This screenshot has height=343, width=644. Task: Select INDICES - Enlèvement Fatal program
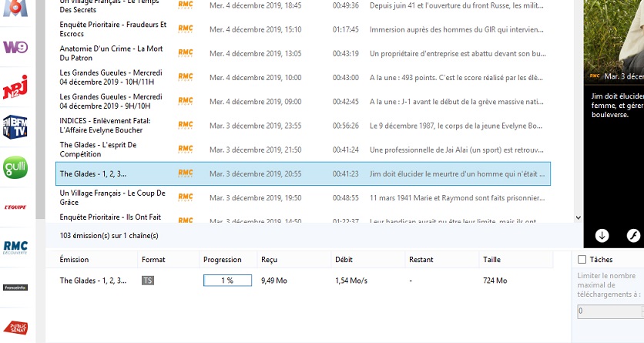tap(303, 126)
